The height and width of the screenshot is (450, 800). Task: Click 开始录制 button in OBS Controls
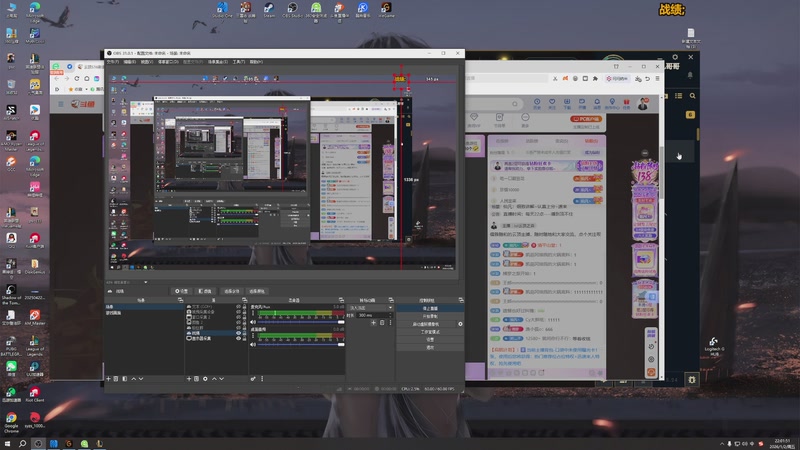coord(430,316)
